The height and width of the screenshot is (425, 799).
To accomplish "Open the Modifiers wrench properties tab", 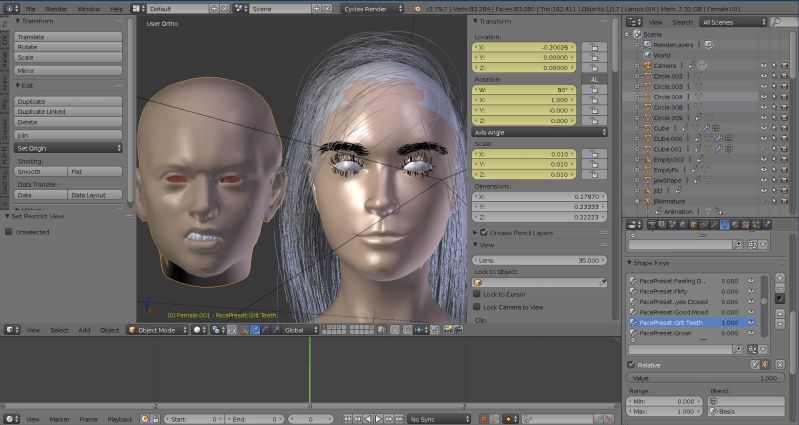I will (714, 224).
